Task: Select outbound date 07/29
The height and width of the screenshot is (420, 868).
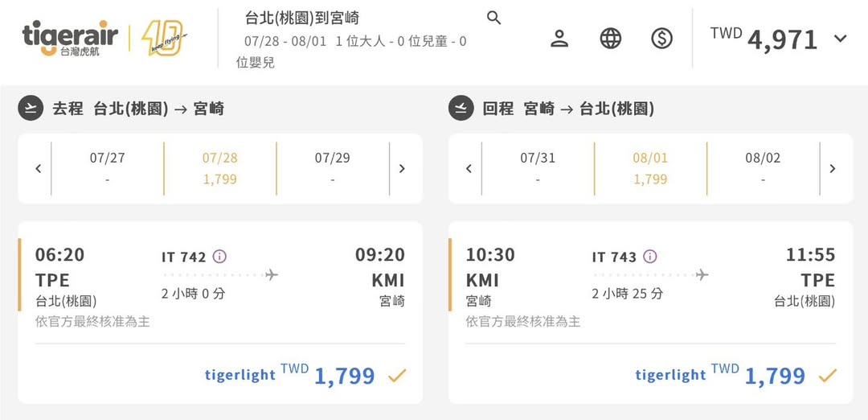Action: point(333,168)
